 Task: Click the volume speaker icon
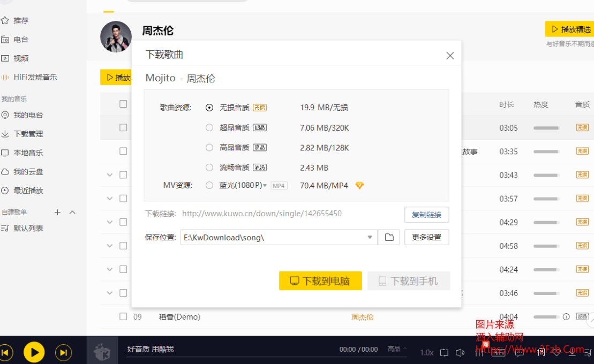[460, 353]
